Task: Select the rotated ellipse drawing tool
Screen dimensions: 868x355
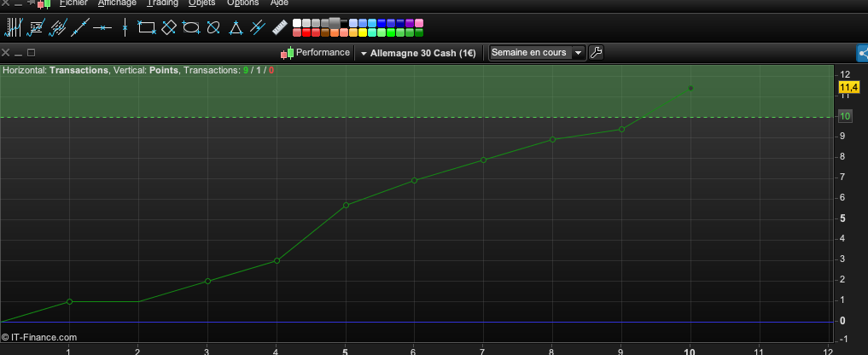Action: (x=213, y=26)
